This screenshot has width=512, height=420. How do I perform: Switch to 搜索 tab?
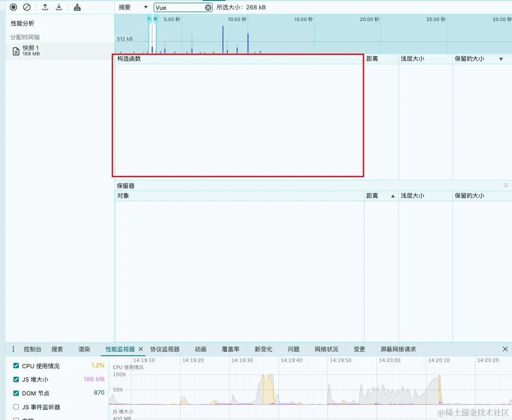[57, 349]
